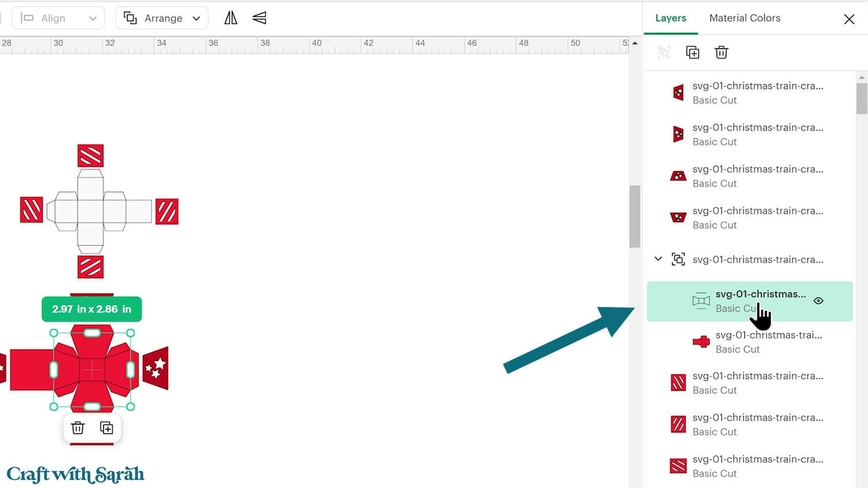Switch to the Material Colors tab
Image resolution: width=868 pixels, height=488 pixels.
point(745,18)
